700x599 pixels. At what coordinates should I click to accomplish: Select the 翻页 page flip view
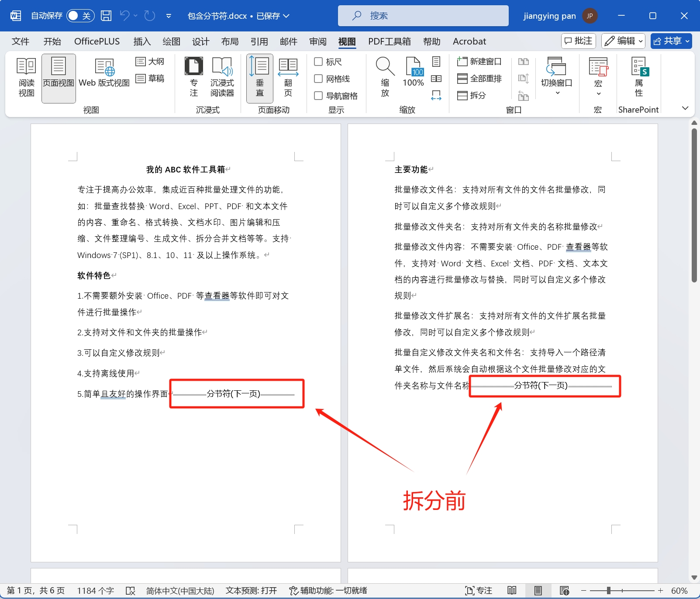(287, 78)
